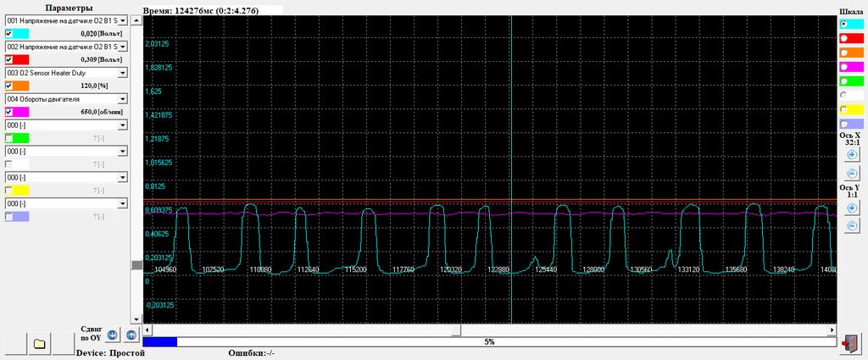Zoom out on X axis minus button
Viewport: 868px width, 360px height.
pos(852,173)
